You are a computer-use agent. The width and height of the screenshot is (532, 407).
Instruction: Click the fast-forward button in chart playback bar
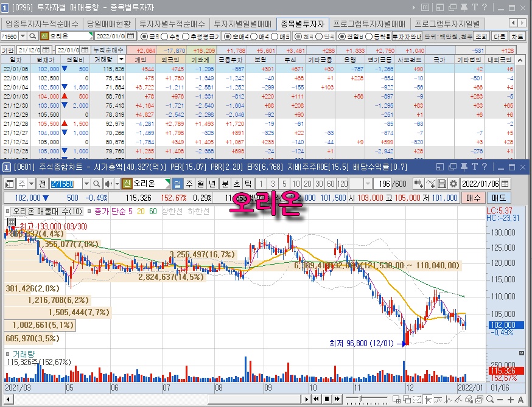(x=337, y=399)
